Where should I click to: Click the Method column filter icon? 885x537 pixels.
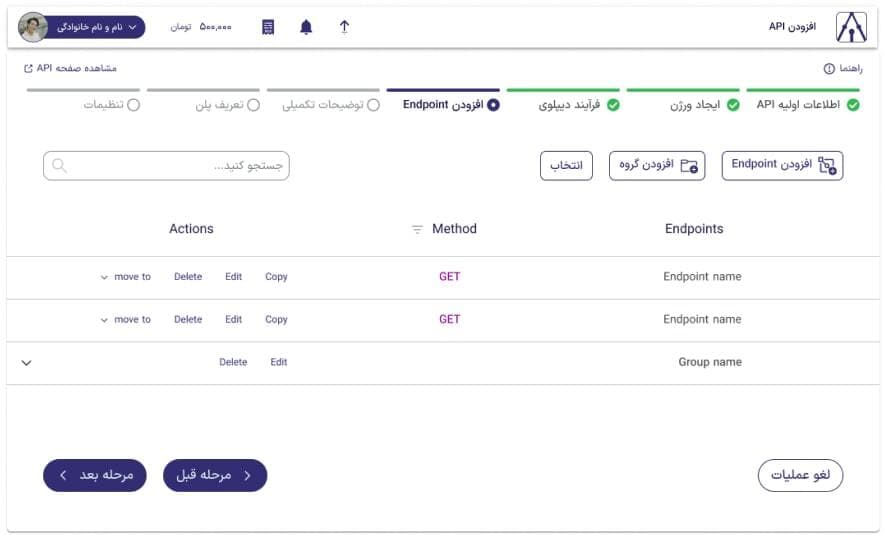(x=417, y=230)
